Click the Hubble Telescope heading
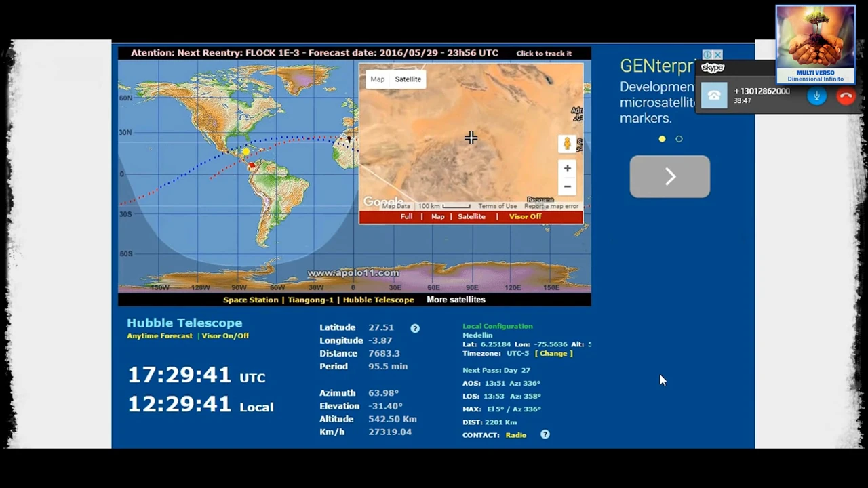 coord(184,323)
